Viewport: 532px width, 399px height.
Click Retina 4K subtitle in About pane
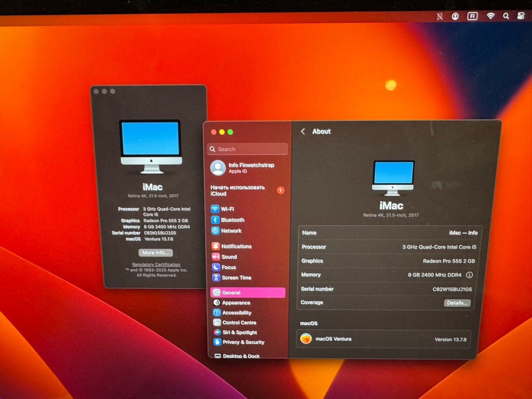(x=391, y=215)
